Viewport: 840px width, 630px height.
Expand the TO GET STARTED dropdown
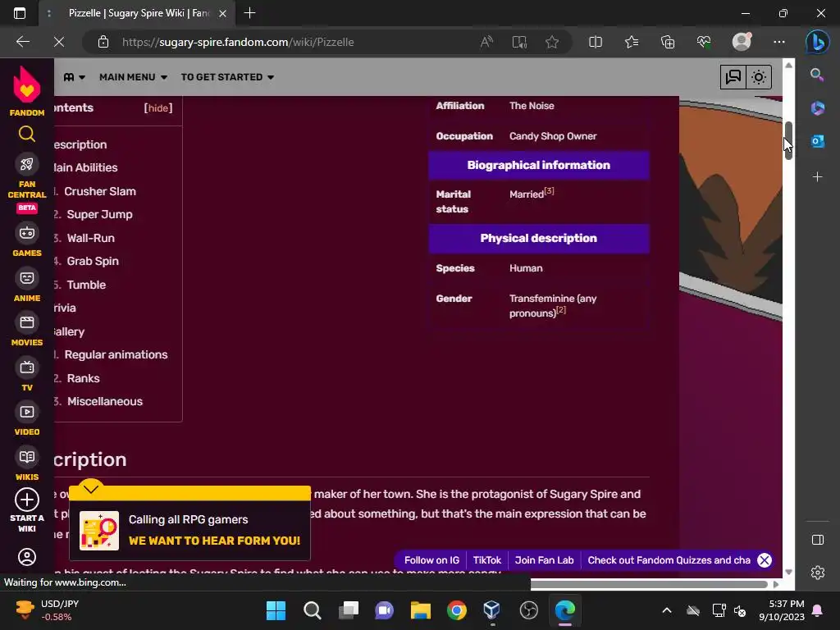228,77
